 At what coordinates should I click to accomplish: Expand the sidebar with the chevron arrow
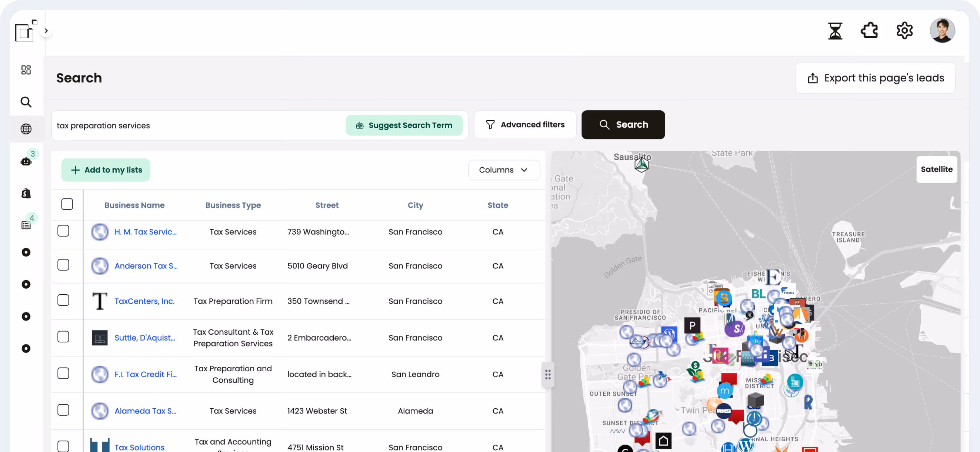coord(46,30)
